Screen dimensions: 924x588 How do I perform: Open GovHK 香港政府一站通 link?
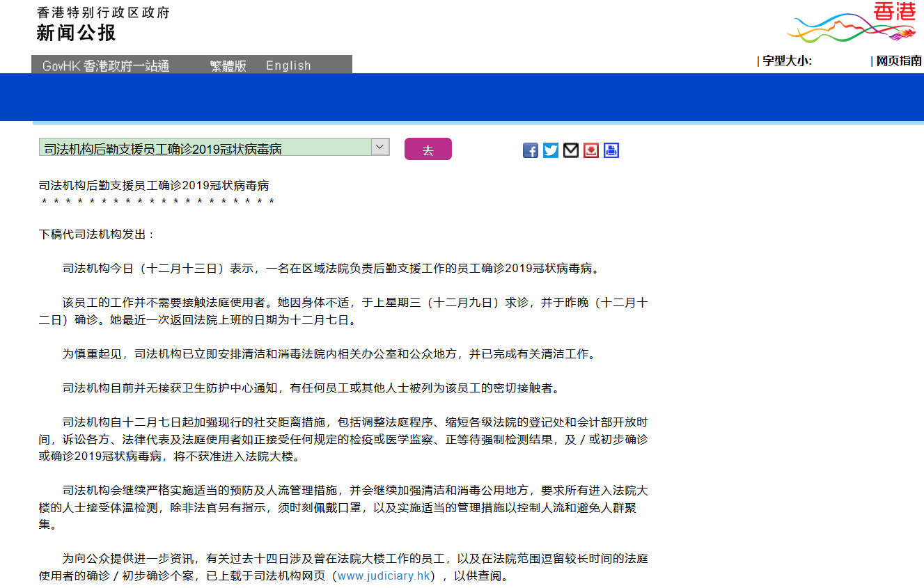106,65
